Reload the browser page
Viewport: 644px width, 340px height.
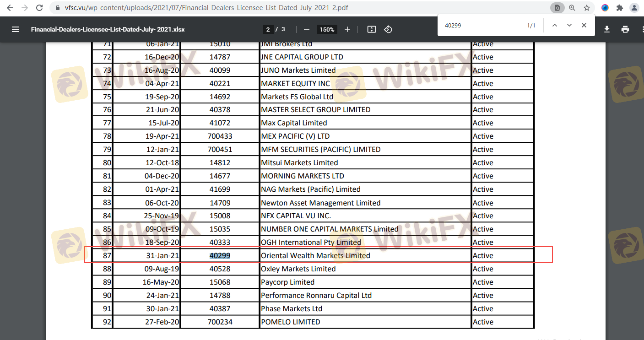[39, 8]
